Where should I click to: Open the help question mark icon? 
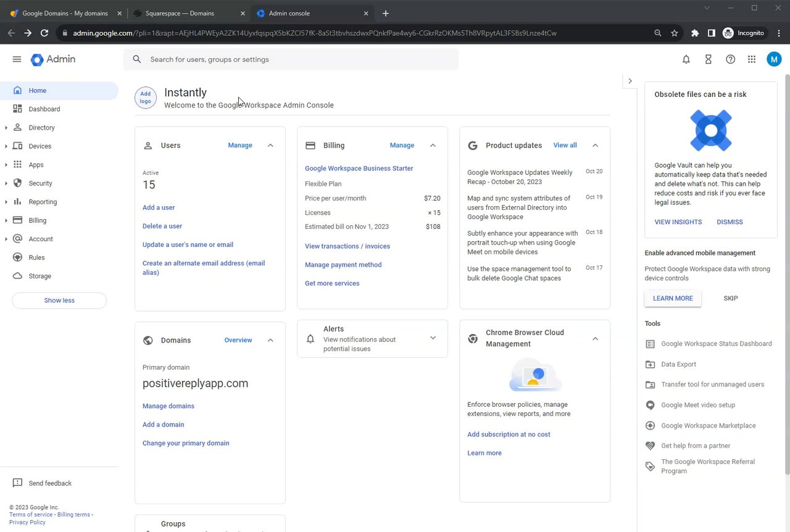pos(730,59)
